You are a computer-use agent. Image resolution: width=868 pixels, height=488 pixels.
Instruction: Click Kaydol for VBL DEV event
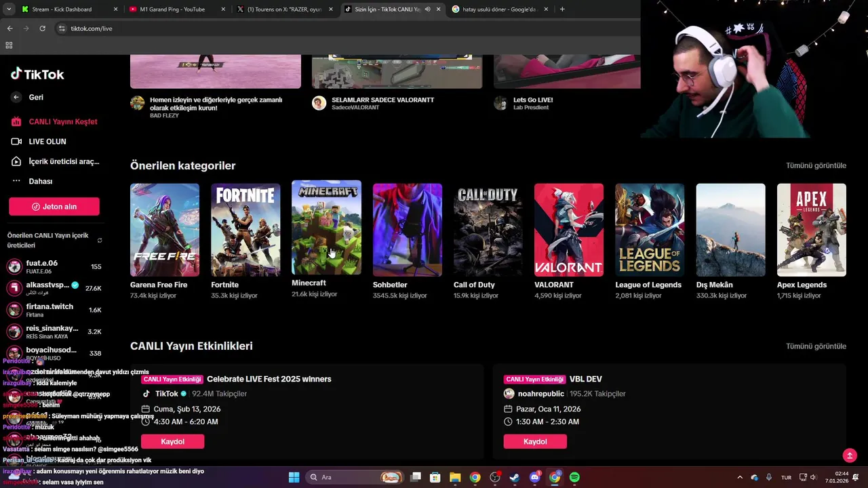pos(535,441)
